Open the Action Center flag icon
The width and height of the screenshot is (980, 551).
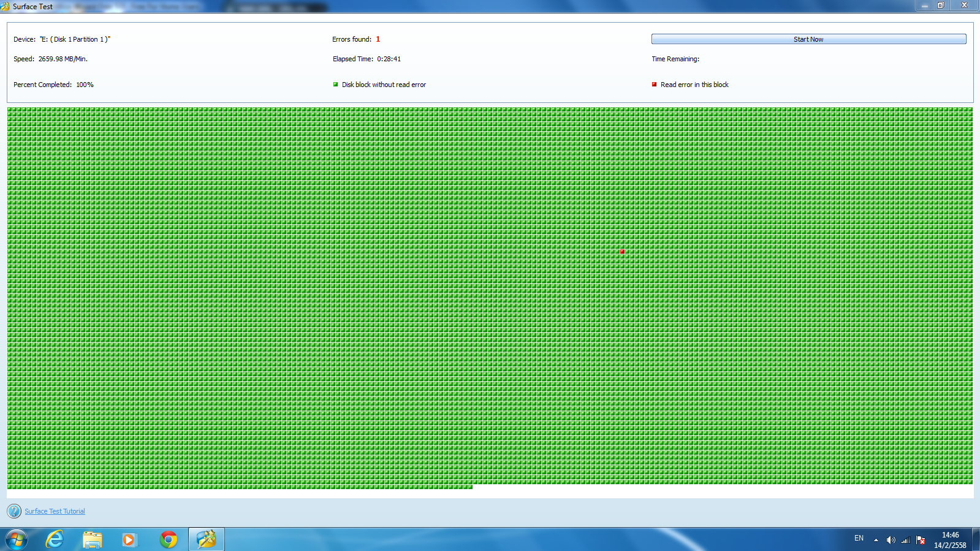click(921, 540)
